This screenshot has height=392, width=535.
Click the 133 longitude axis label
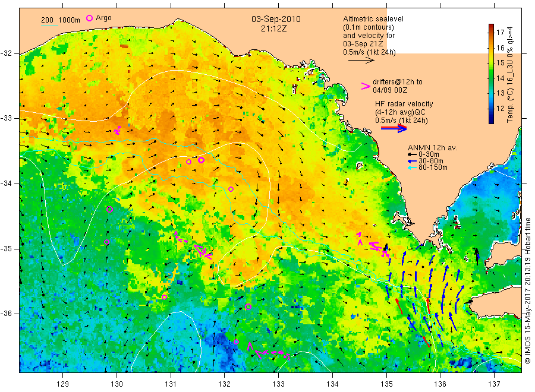[x=278, y=384]
